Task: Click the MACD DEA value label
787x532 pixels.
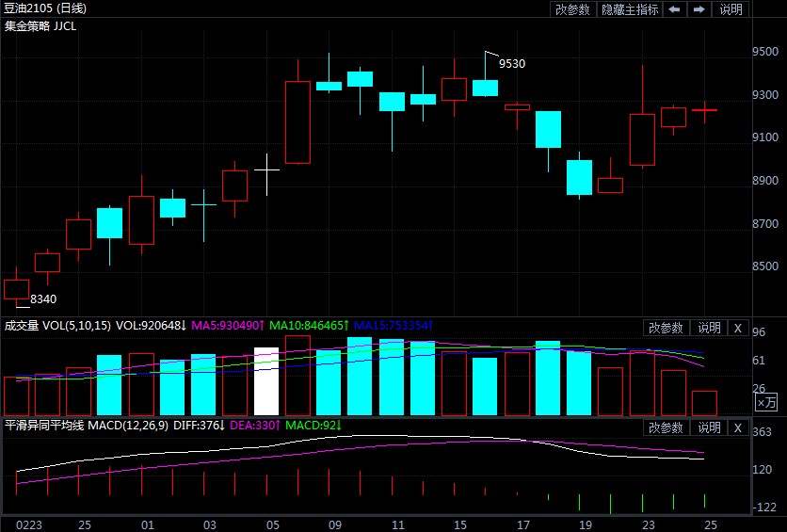Action: pos(253,426)
